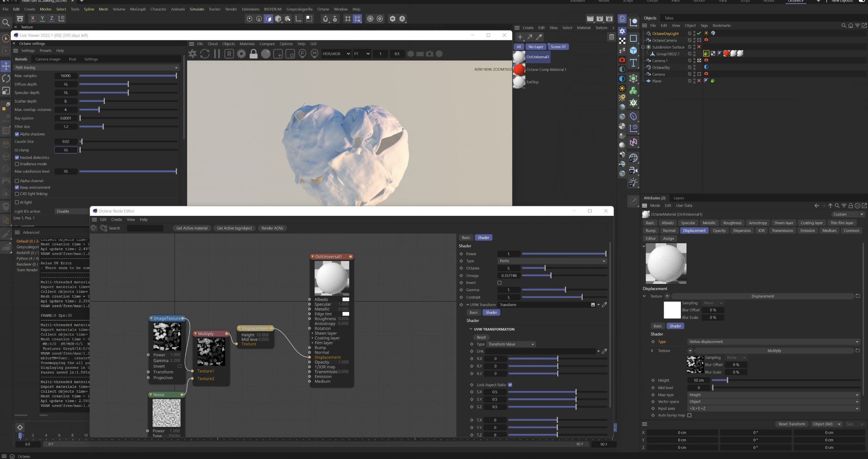Click the clay mode sphere icon

pyautogui.click(x=266, y=54)
